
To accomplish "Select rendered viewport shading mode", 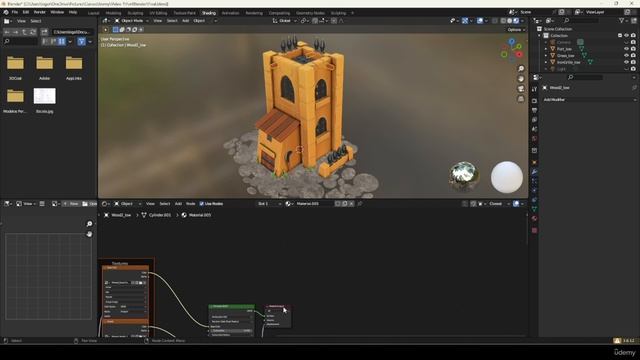I will click(516, 21).
